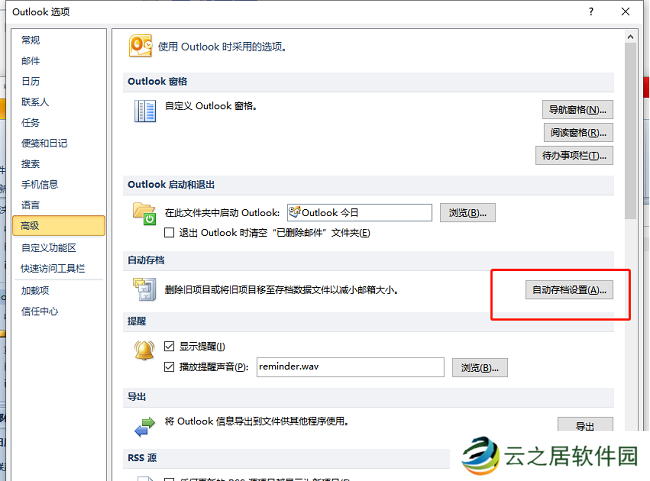Screen dimensions: 650x481
Task: Click the reminder.wav sound file field
Action: [x=350, y=367]
